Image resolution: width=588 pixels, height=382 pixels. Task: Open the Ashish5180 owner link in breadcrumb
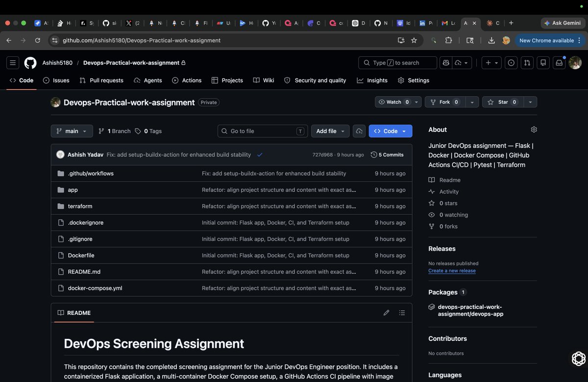57,63
